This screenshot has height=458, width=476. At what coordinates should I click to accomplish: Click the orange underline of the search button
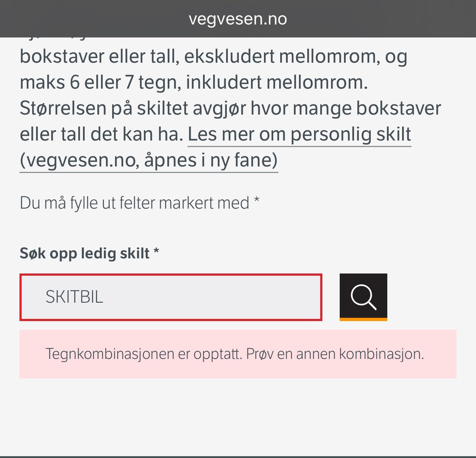click(x=363, y=319)
